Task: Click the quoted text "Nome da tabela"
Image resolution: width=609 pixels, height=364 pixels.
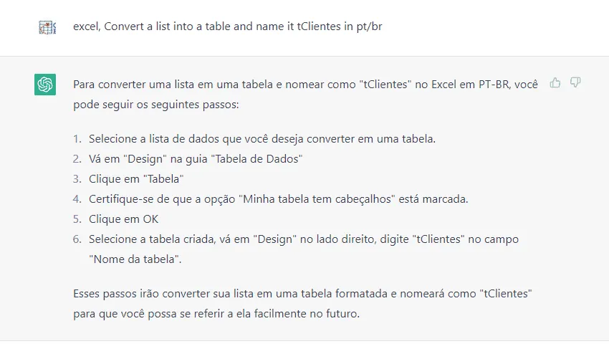Action: point(135,259)
